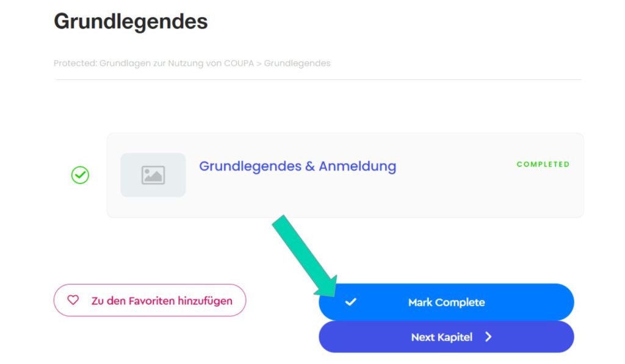Click the gray thumbnail box of the lesson
This screenshot has width=625, height=364.
pyautogui.click(x=153, y=175)
